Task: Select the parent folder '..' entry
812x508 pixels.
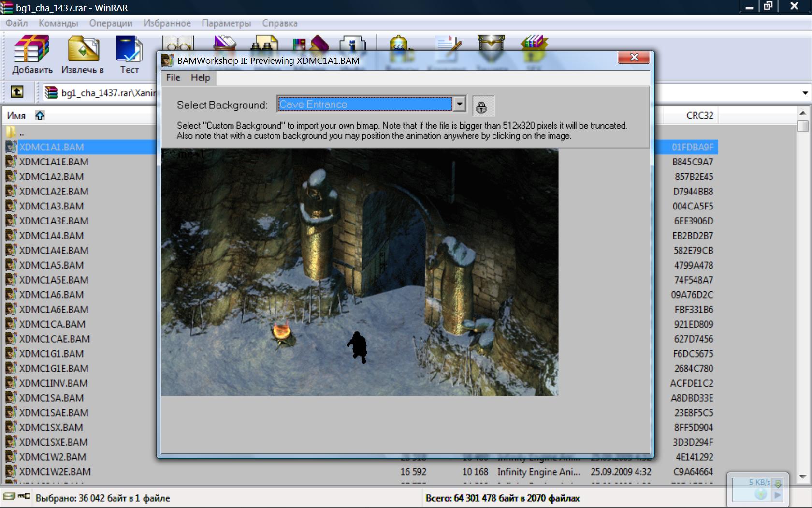Action: (14, 132)
